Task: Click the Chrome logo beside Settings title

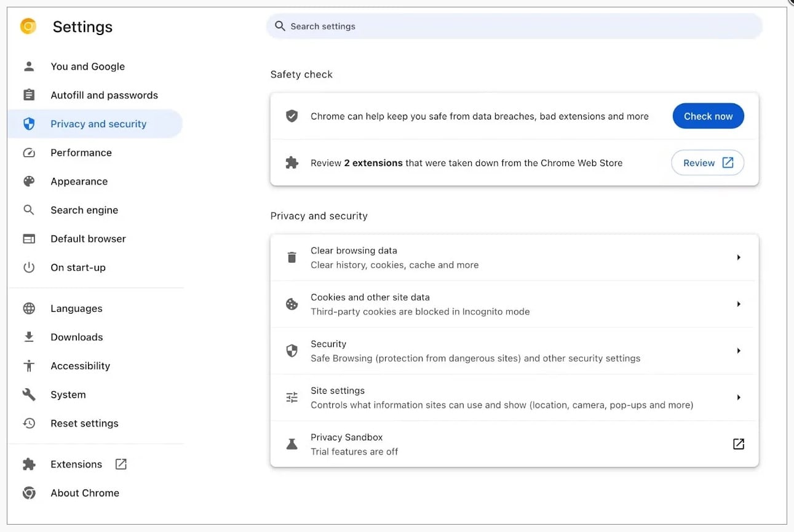Action: click(28, 26)
